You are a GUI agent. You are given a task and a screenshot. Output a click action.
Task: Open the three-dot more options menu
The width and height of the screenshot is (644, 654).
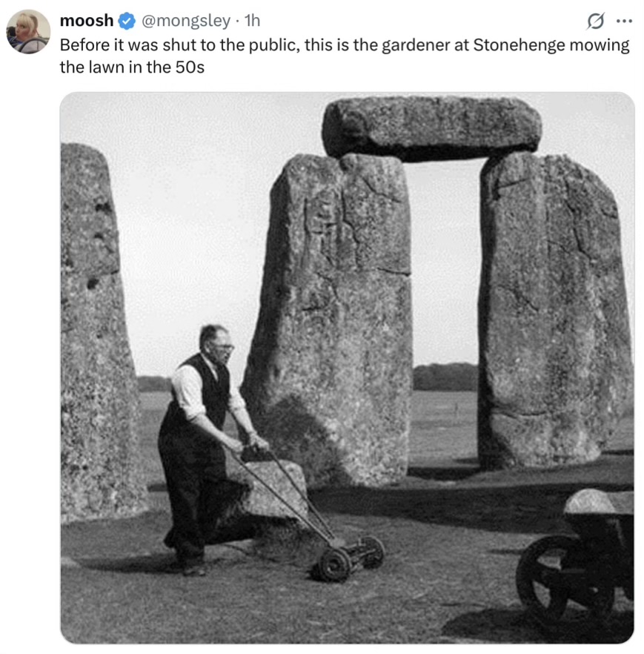coord(624,21)
